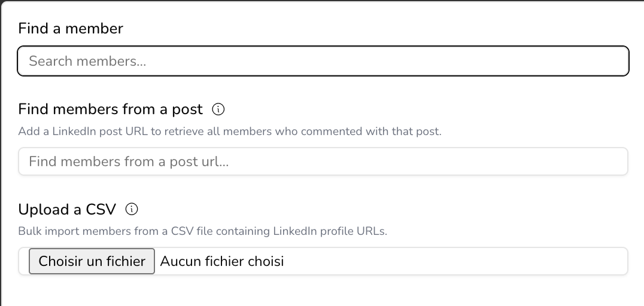This screenshot has height=306, width=644.
Task: Click the Bulk import members description text
Action: pyautogui.click(x=202, y=231)
